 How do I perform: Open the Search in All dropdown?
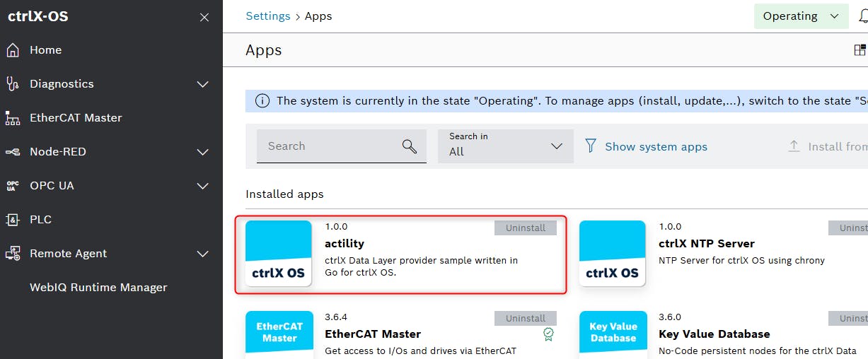[x=505, y=146]
